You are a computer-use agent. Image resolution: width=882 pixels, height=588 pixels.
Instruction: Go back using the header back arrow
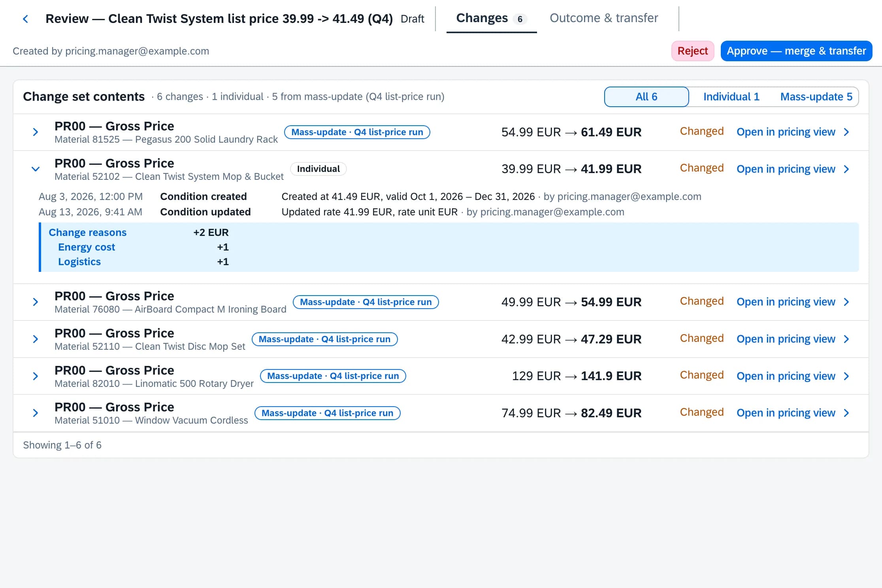26,19
